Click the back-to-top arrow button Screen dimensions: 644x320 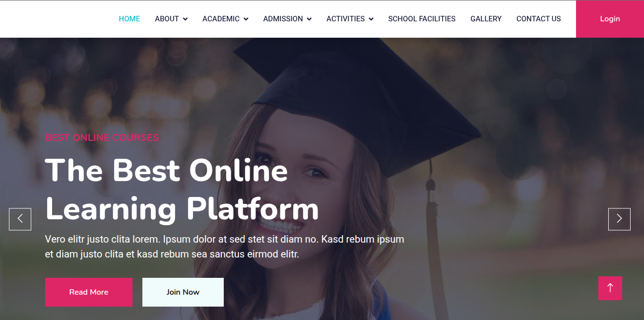click(610, 288)
